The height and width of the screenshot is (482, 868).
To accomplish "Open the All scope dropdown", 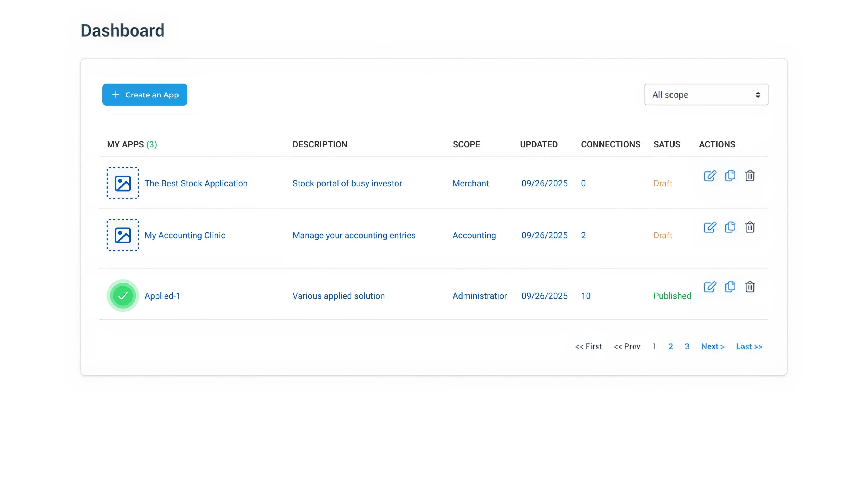I will [x=706, y=95].
